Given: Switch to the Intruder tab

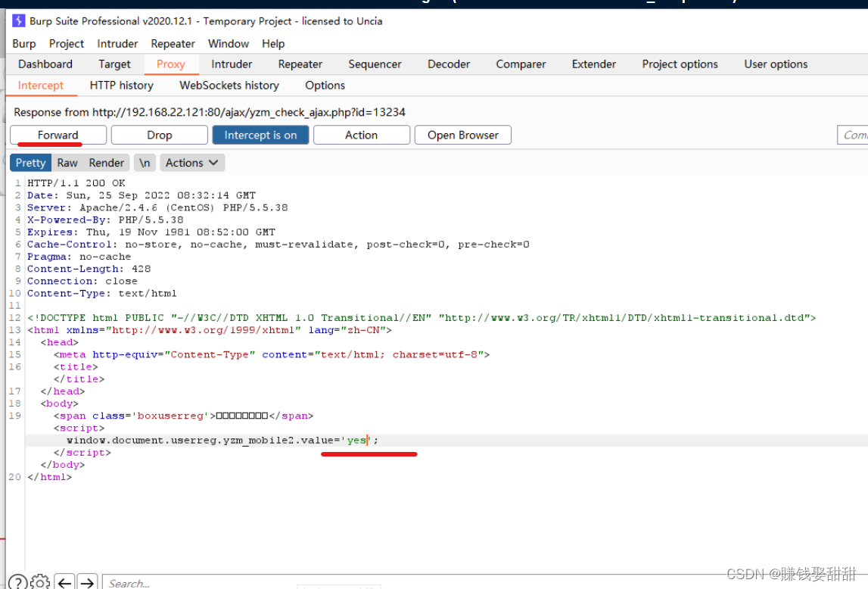Looking at the screenshot, I should point(232,64).
